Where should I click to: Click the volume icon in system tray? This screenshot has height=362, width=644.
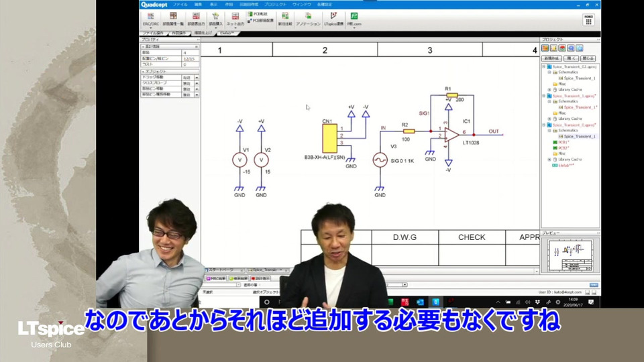coord(527,302)
